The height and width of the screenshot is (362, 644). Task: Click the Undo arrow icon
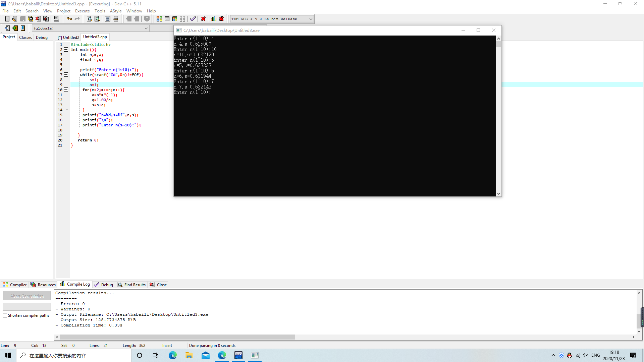pos(69,19)
